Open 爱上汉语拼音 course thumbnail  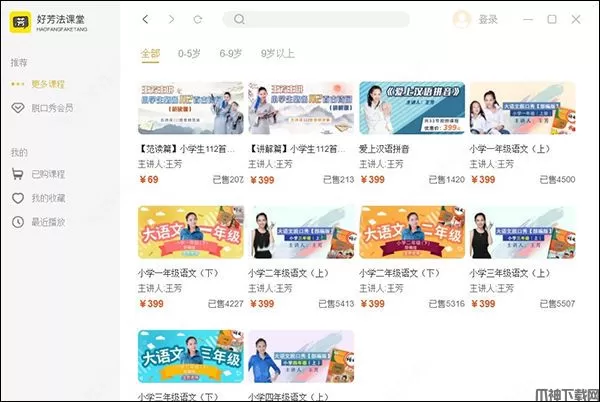tap(412, 108)
